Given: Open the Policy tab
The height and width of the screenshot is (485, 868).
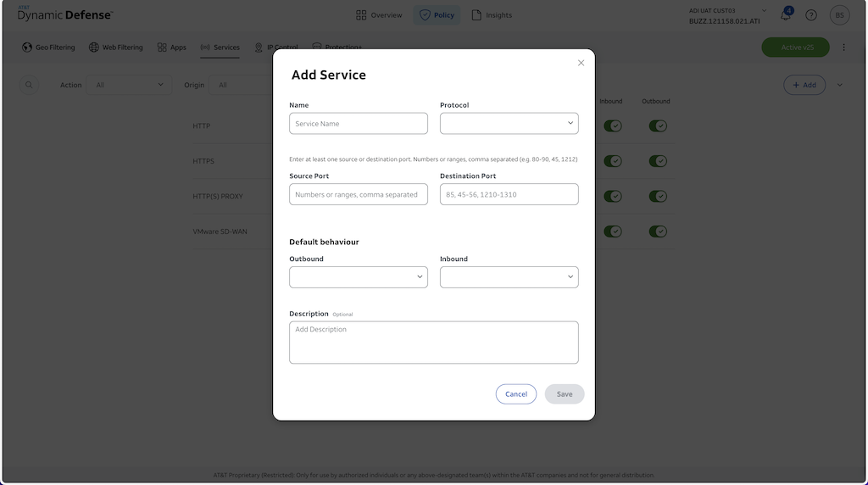Looking at the screenshot, I should coord(437,15).
